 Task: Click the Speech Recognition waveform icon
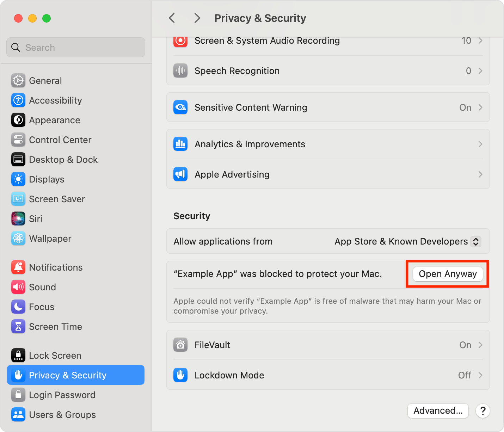(x=180, y=70)
